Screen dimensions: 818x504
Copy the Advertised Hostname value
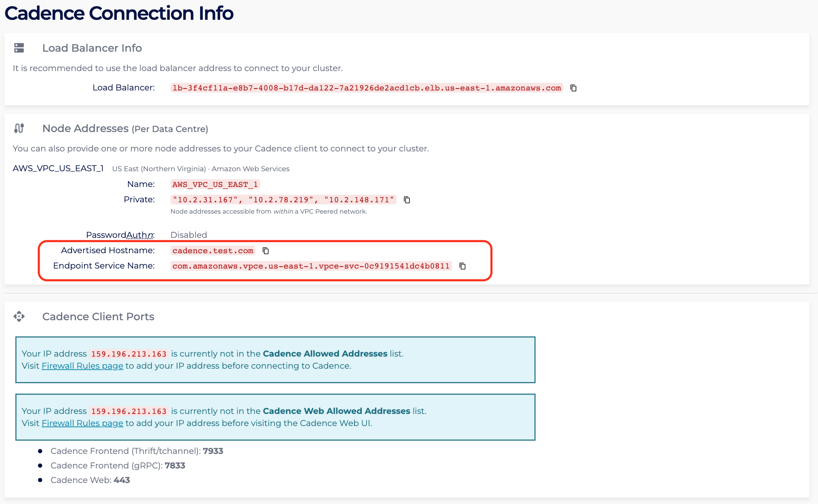pos(266,251)
